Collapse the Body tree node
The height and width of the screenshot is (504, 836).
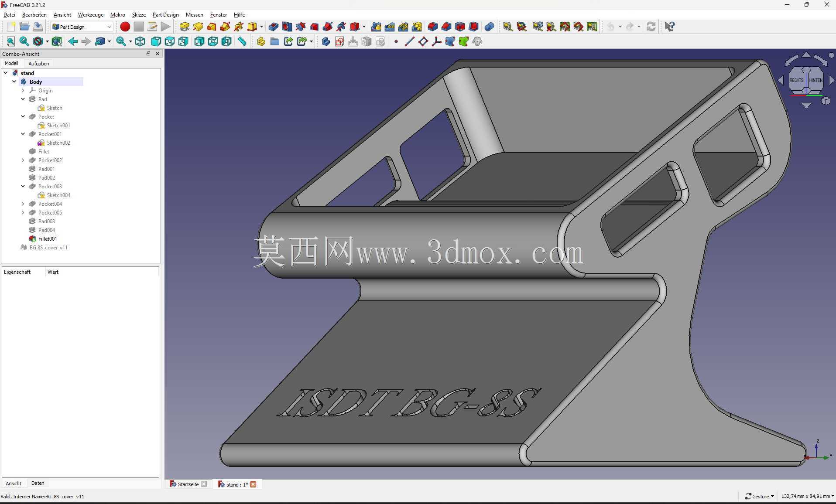click(x=14, y=82)
